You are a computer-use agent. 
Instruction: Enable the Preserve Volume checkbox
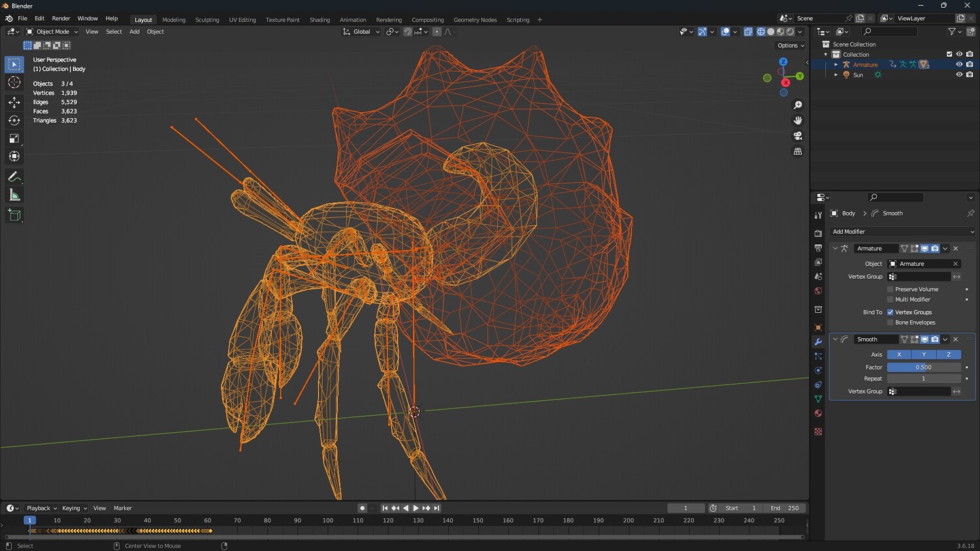point(890,289)
